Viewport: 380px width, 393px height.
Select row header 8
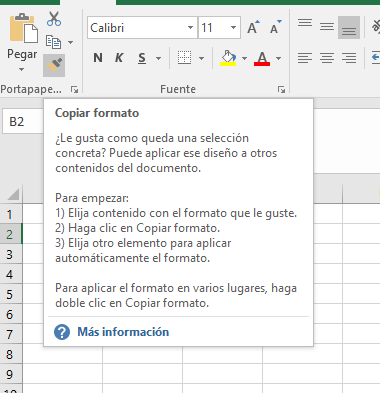click(11, 354)
